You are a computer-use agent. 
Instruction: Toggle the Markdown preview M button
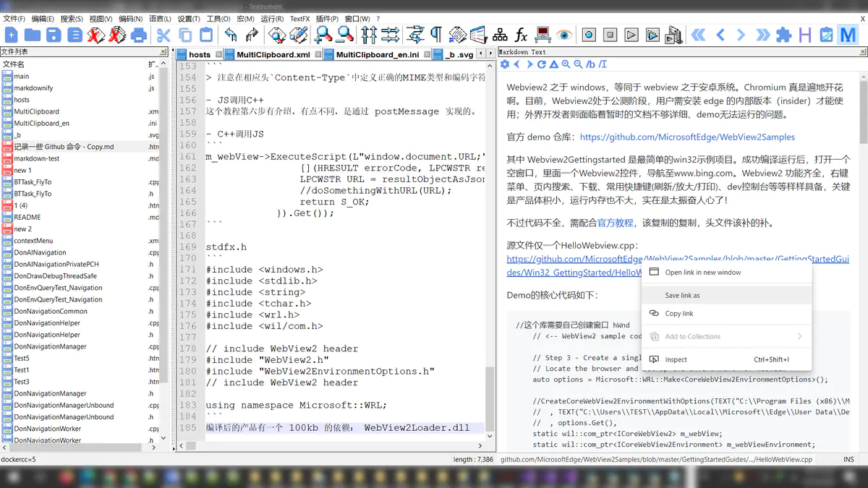click(847, 35)
